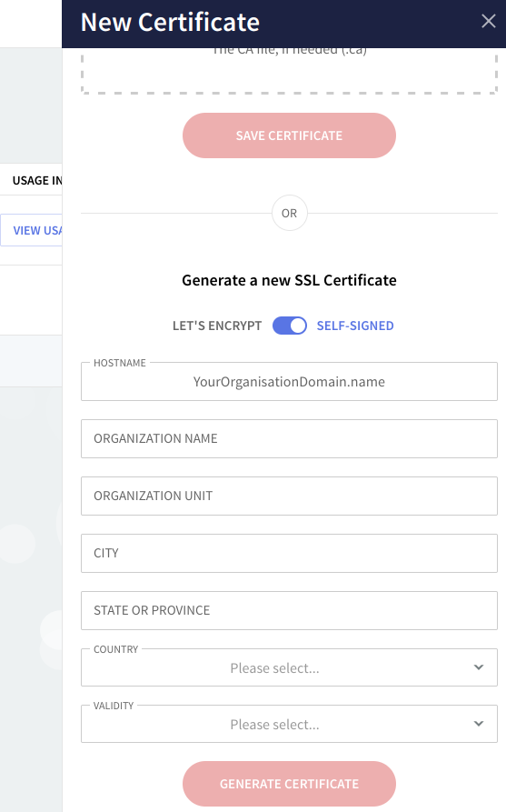Viewport: 506px width, 812px height.
Task: Click the Save Certificate button
Action: tap(289, 135)
